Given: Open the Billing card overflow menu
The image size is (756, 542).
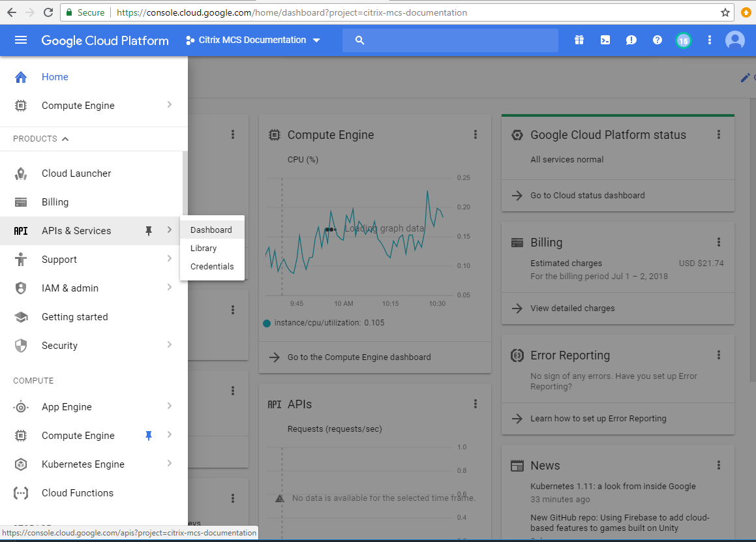Looking at the screenshot, I should [718, 241].
